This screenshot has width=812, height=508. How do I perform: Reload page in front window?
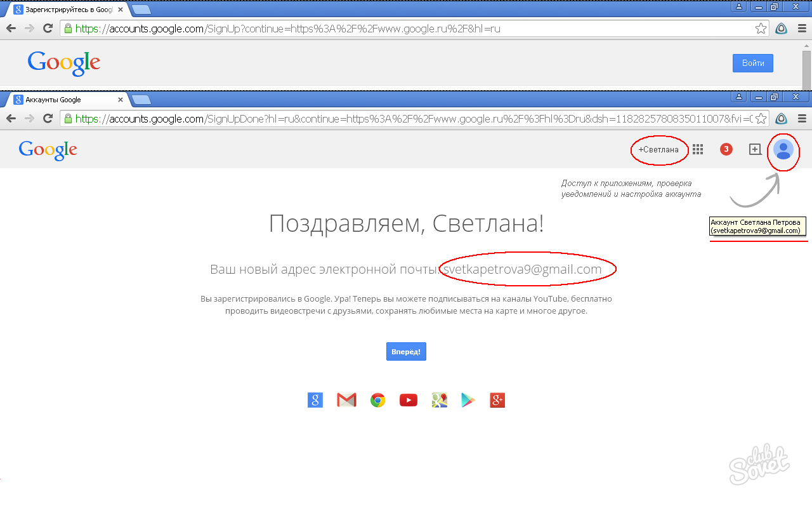coord(48,119)
